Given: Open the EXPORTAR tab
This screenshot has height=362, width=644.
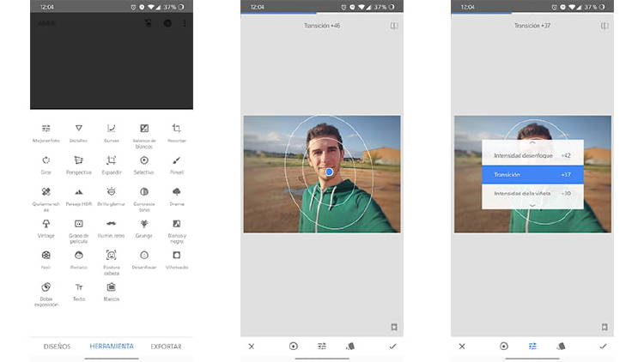Looking at the screenshot, I should click(x=166, y=347).
